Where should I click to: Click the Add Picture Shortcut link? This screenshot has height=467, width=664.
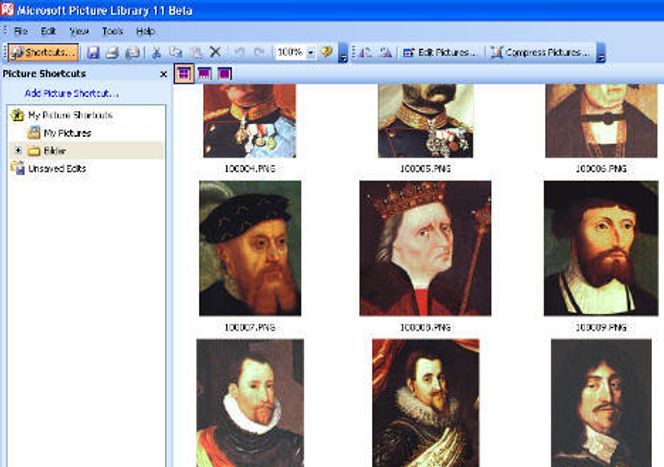point(71,94)
